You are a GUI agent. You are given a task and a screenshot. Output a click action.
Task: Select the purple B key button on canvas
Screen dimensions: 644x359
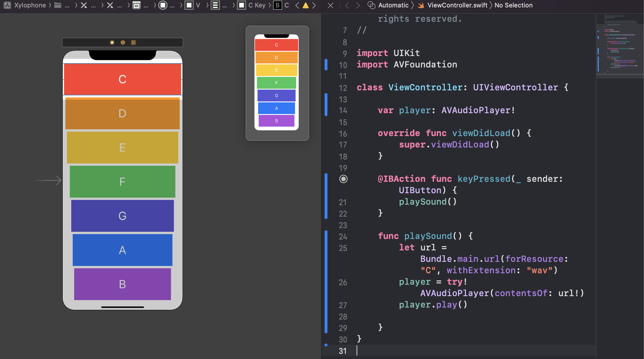tap(123, 284)
